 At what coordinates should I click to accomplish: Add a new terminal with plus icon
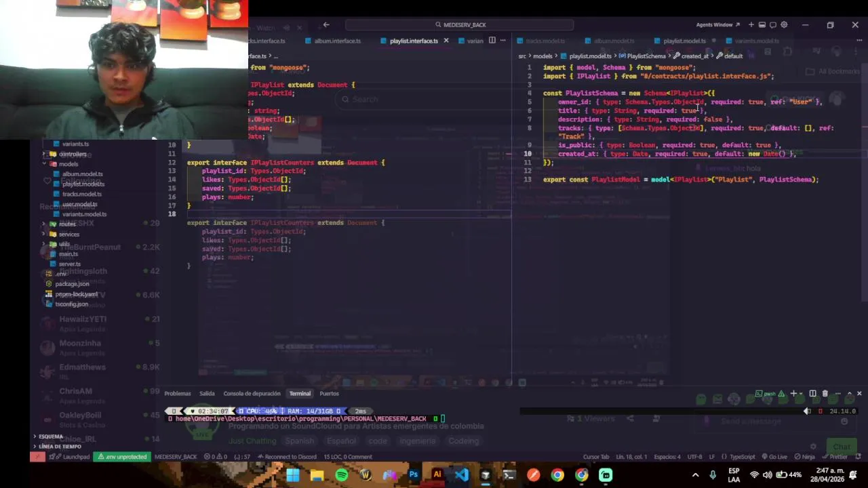point(793,394)
